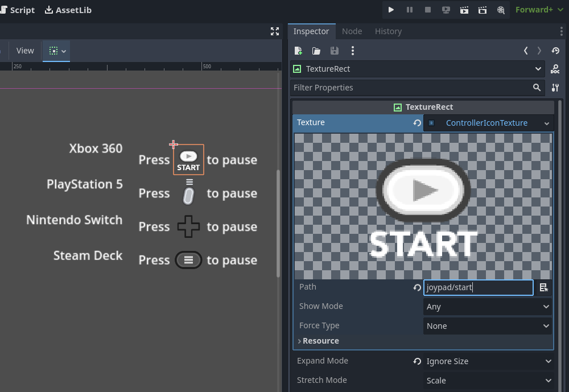This screenshot has width=569, height=392.
Task: Open the Show Mode dropdown
Action: (x=488, y=307)
